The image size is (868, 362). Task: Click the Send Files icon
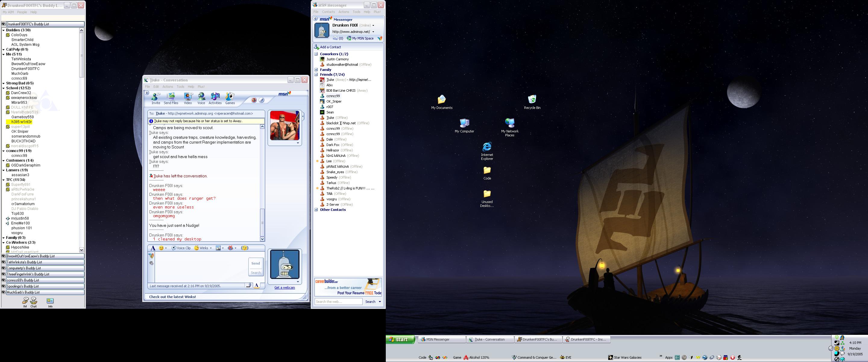[x=171, y=99]
